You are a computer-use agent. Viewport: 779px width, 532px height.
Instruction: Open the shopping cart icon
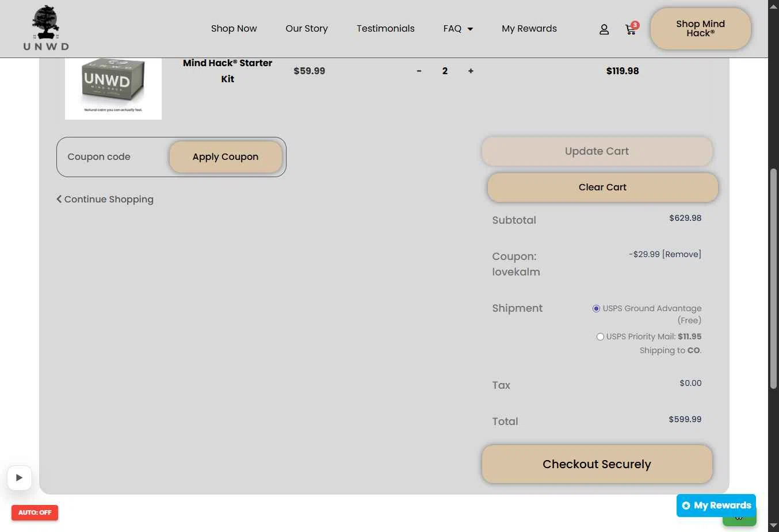click(x=631, y=29)
